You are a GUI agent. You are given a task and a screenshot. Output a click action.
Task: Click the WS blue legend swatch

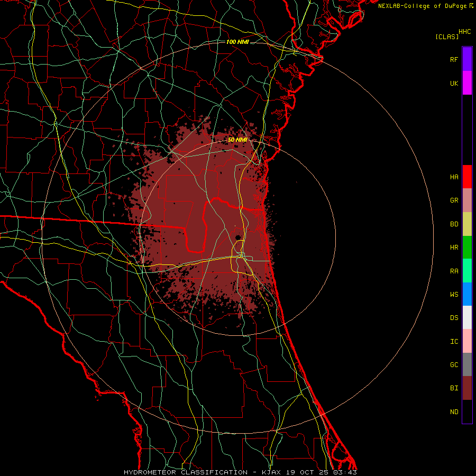[x=467, y=294]
